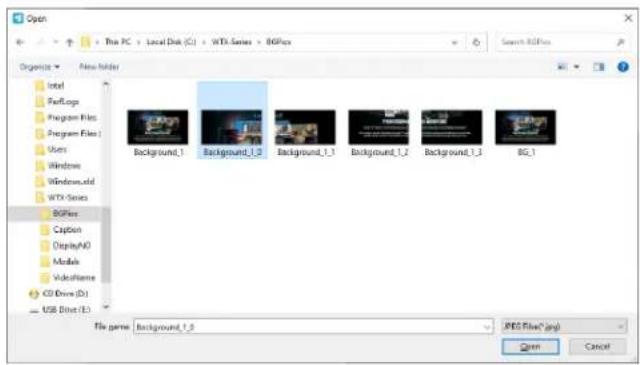Select Medials folder in tree
Viewport: 640px width, 365px height.
tap(60, 262)
